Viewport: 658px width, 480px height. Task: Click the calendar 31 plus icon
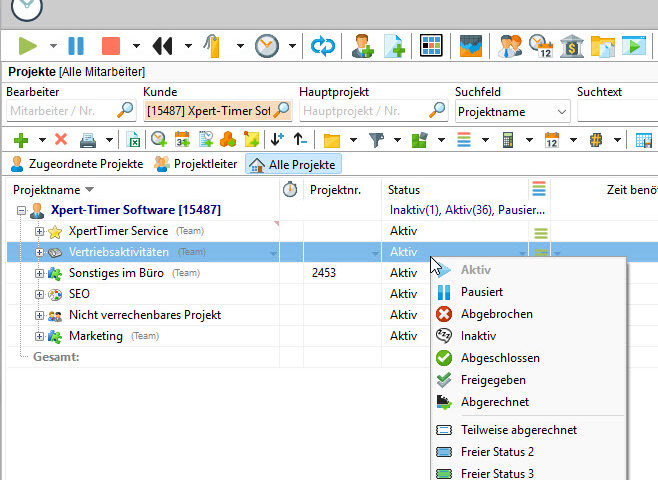pyautogui.click(x=183, y=140)
